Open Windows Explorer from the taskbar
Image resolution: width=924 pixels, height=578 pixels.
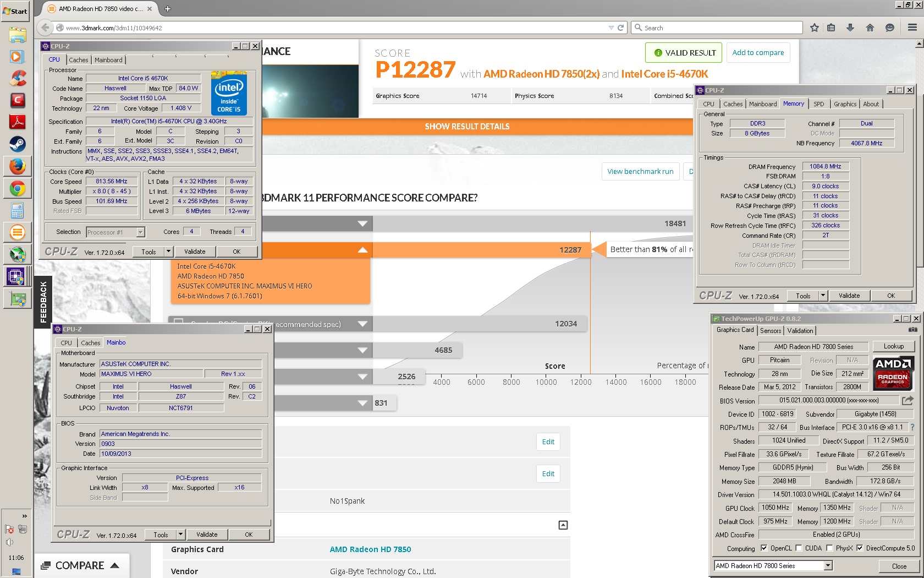17,35
